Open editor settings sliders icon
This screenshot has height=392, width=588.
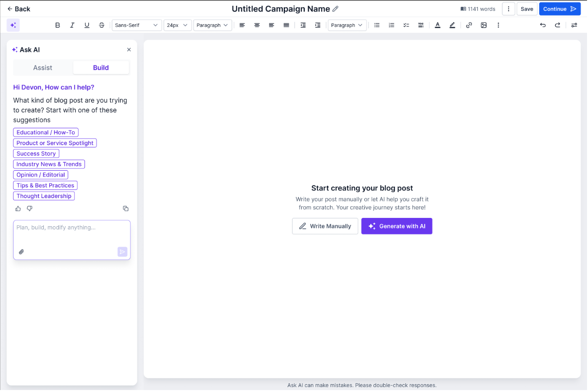[x=574, y=25]
